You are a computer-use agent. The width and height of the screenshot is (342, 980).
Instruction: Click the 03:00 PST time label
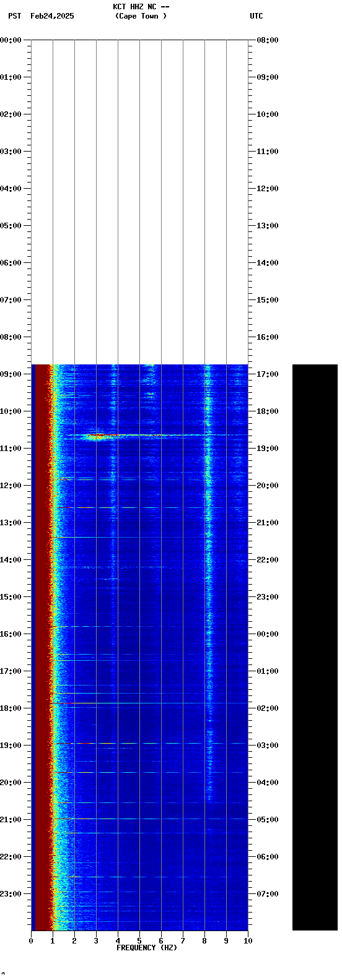(x=11, y=152)
